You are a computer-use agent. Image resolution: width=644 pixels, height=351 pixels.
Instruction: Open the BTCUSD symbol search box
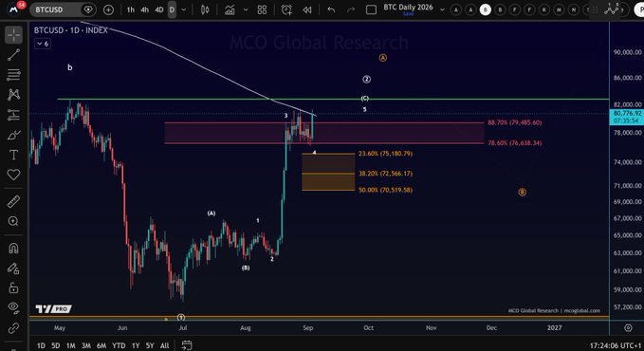click(x=63, y=9)
